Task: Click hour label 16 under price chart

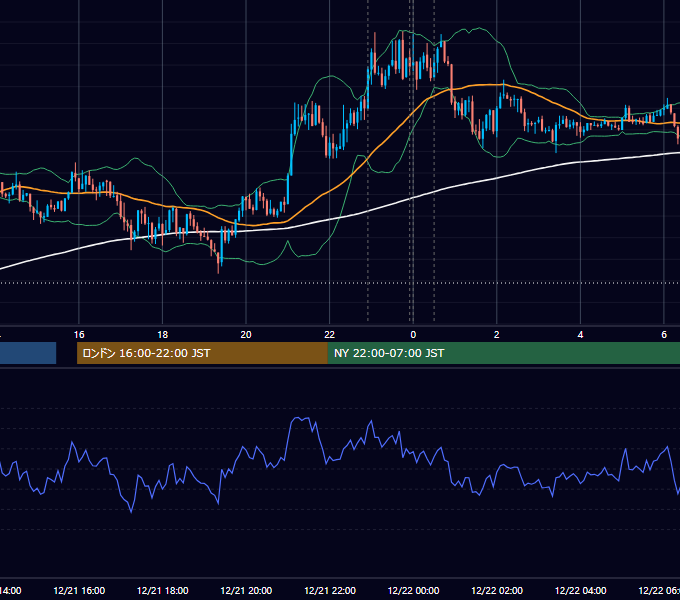Action: 79,335
